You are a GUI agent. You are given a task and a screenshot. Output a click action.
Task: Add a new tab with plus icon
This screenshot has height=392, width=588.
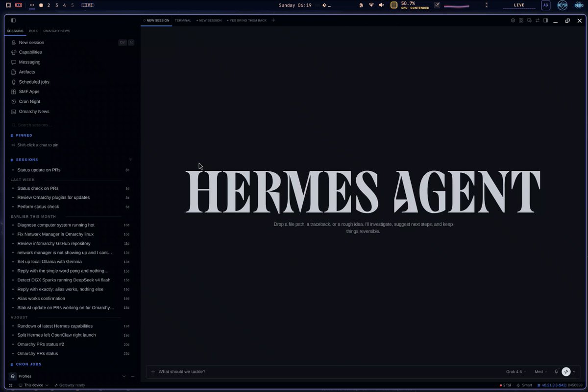(273, 21)
